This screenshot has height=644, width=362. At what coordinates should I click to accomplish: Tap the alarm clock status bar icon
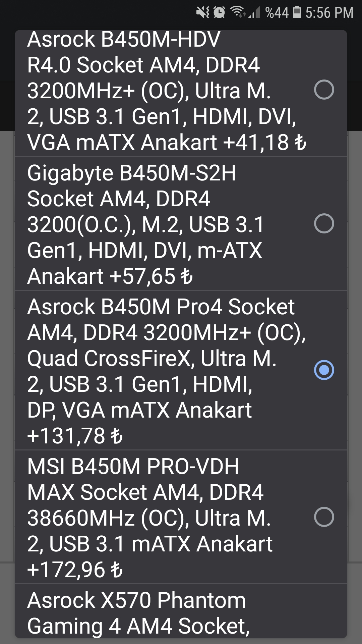pyautogui.click(x=219, y=12)
